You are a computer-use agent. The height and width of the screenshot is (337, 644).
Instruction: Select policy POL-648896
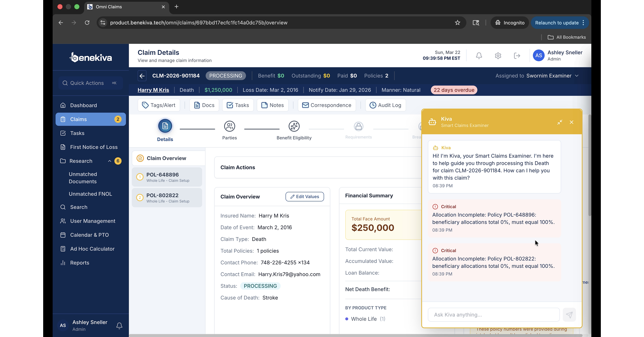coord(167,177)
